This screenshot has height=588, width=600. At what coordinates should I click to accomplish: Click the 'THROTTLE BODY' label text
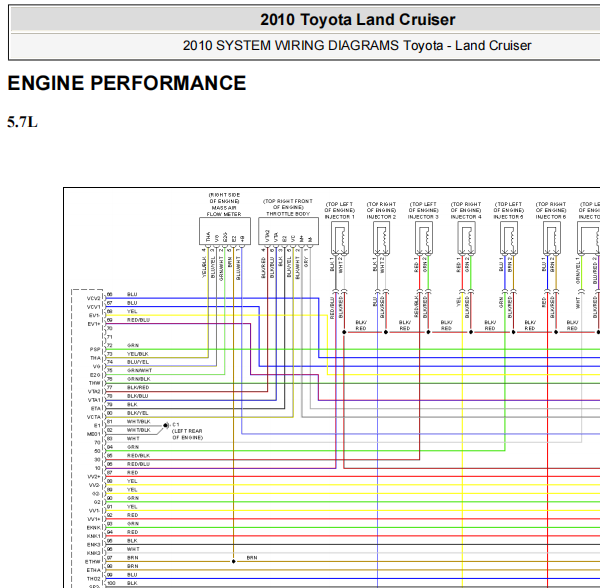pyautogui.click(x=288, y=214)
